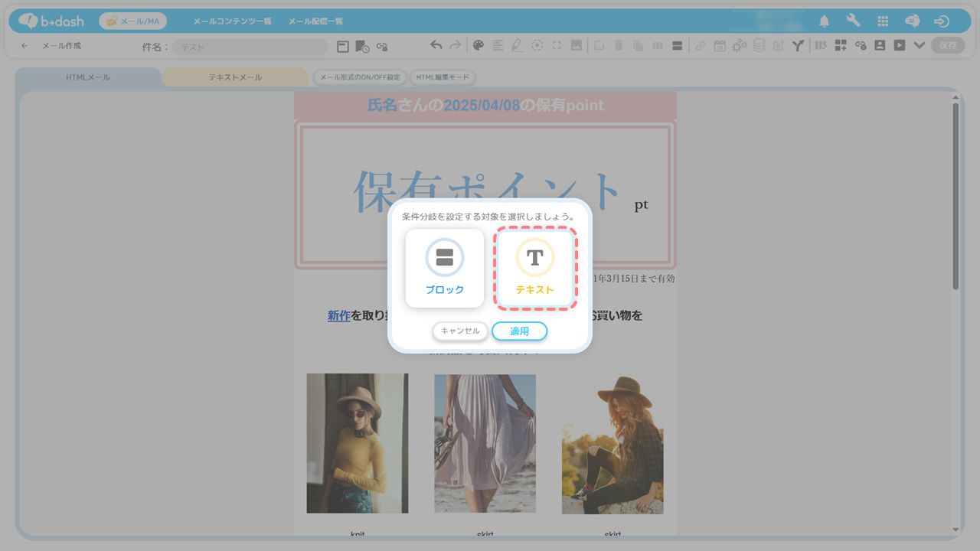Click HTML編集モード button
980x551 pixels.
click(443, 77)
